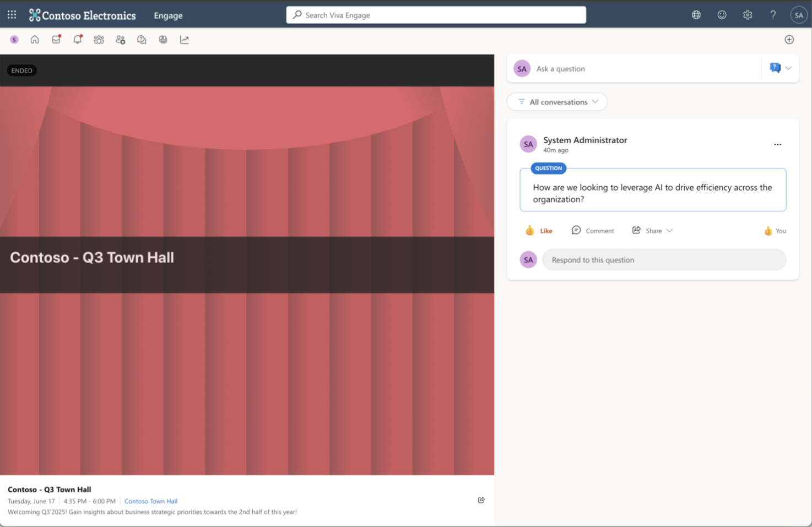This screenshot has width=812, height=527.
Task: Open the Communities icon
Action: pos(99,39)
